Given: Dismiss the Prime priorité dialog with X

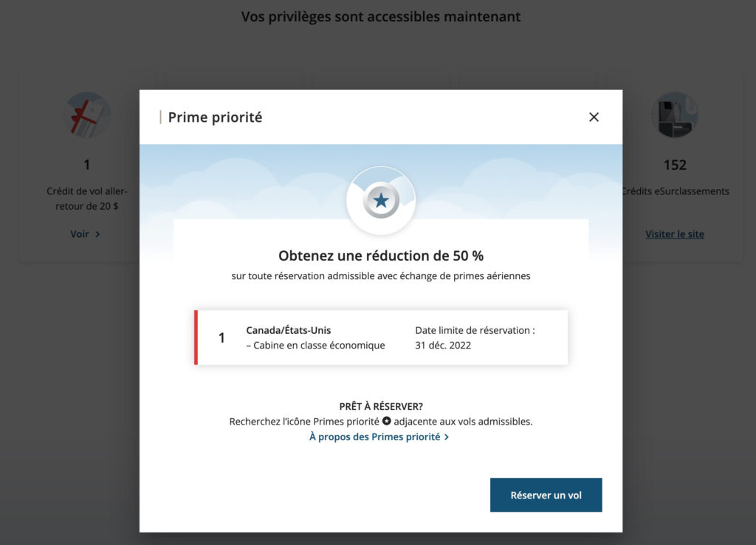Looking at the screenshot, I should (594, 117).
